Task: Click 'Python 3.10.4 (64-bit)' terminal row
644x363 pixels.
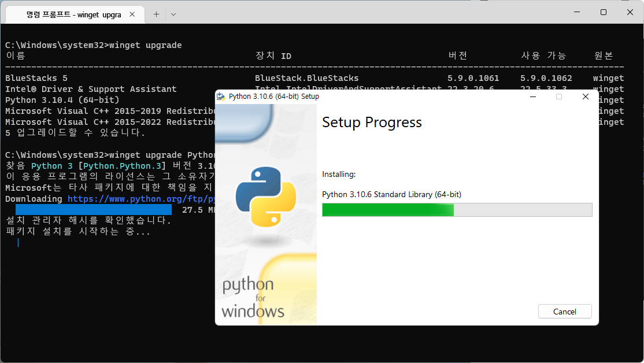Action: pos(62,100)
